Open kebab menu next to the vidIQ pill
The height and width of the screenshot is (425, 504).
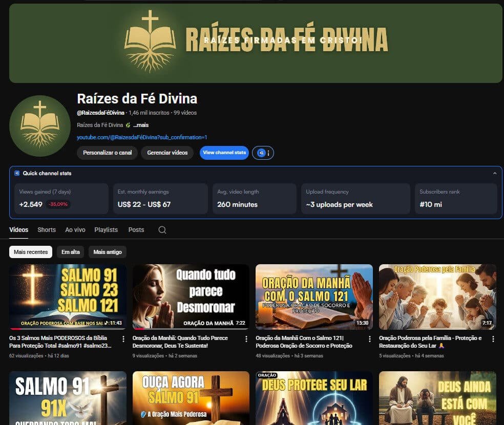click(268, 153)
